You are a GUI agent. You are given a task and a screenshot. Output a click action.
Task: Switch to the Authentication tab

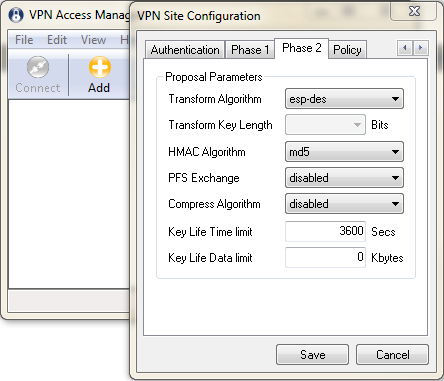tap(185, 50)
